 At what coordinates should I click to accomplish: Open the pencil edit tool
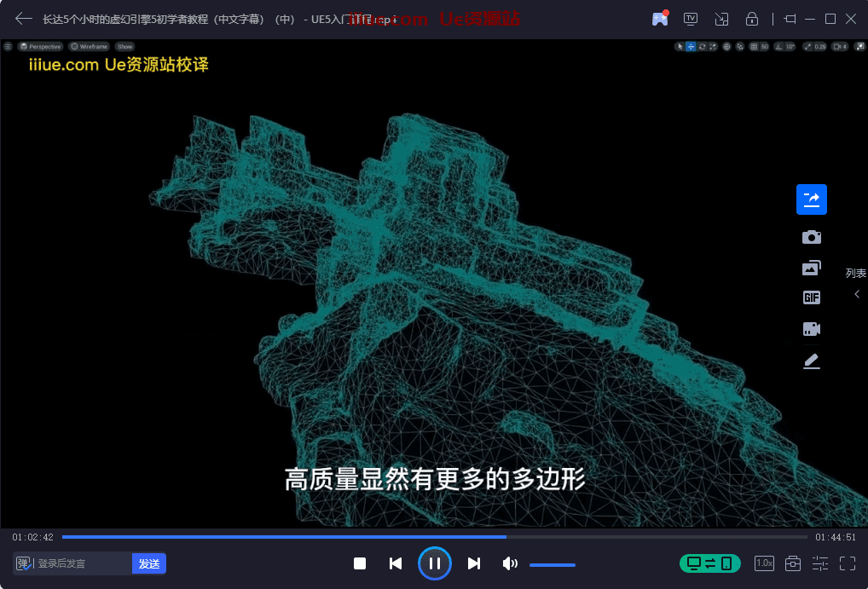tap(811, 361)
